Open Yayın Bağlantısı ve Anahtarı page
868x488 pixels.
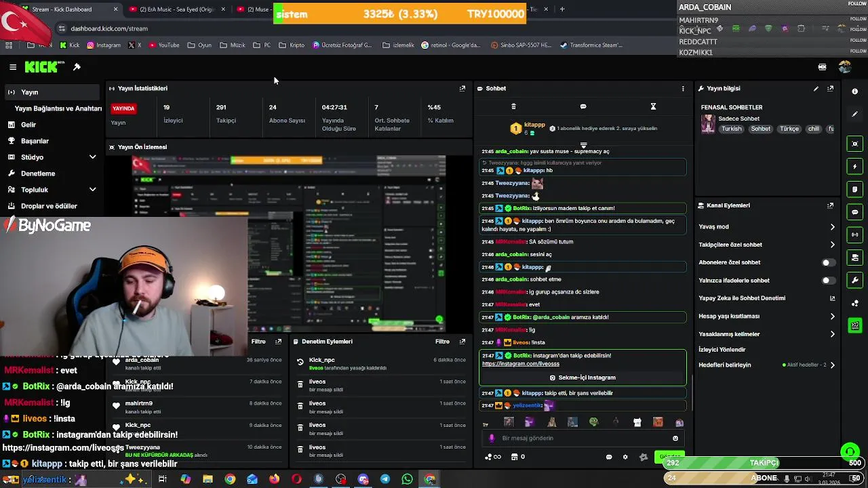coord(58,108)
